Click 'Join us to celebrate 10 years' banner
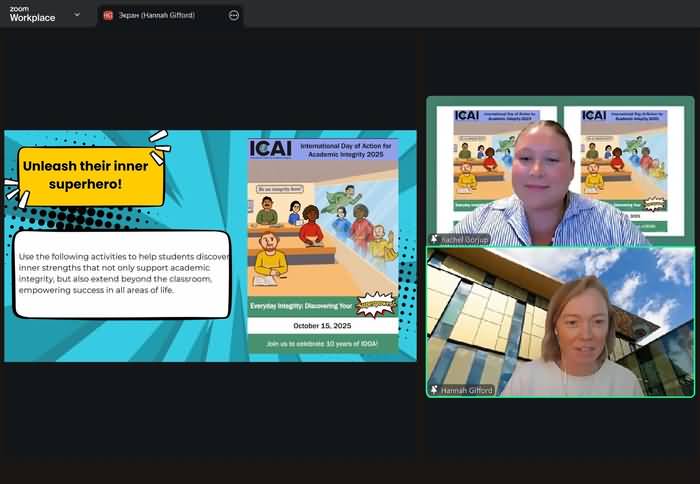The image size is (700, 484). pos(322,344)
